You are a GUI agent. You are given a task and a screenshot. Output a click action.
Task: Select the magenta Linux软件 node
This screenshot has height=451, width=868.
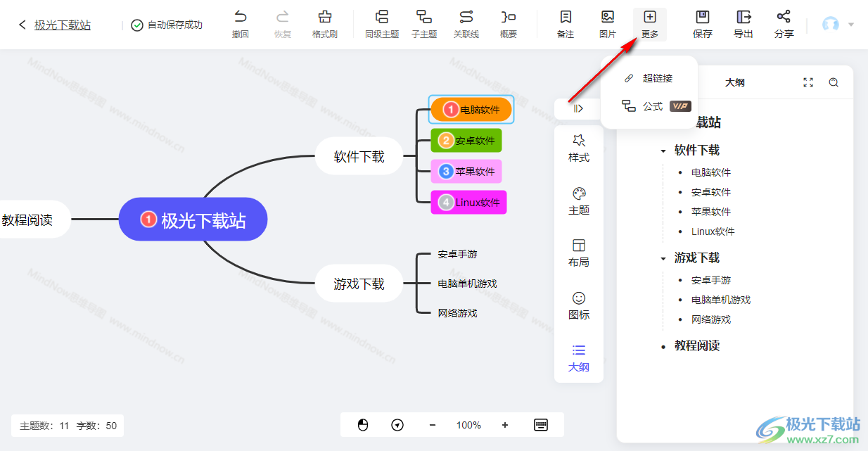coord(468,203)
